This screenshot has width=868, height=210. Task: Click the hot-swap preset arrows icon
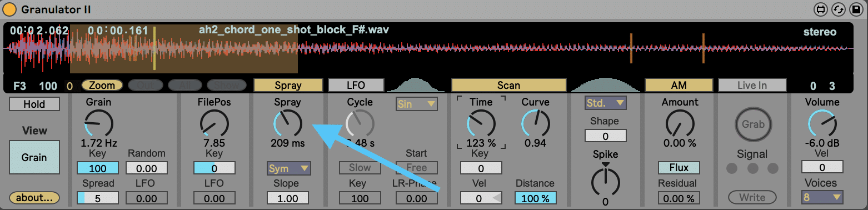(x=839, y=9)
